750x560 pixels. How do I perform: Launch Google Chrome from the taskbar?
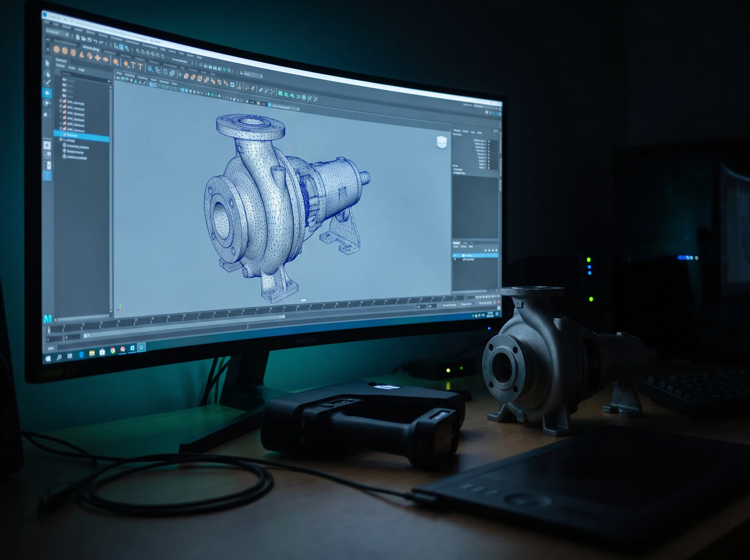(113, 351)
